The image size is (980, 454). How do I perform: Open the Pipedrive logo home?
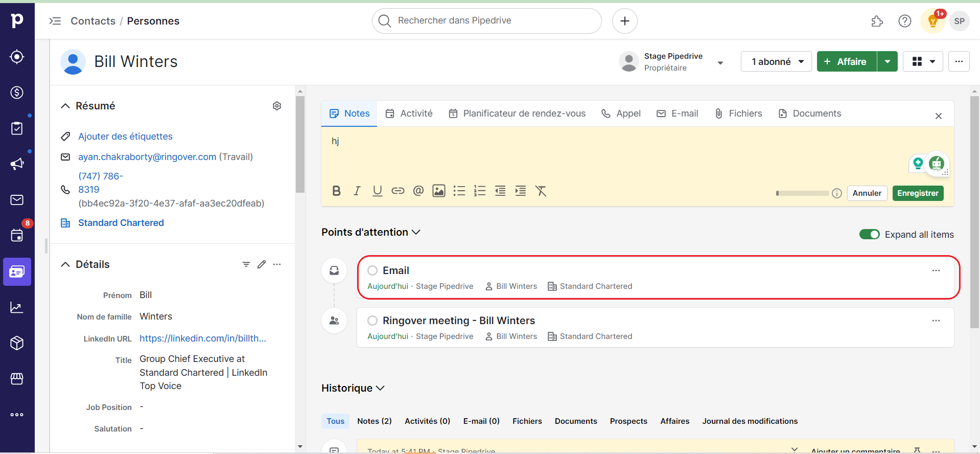click(17, 20)
